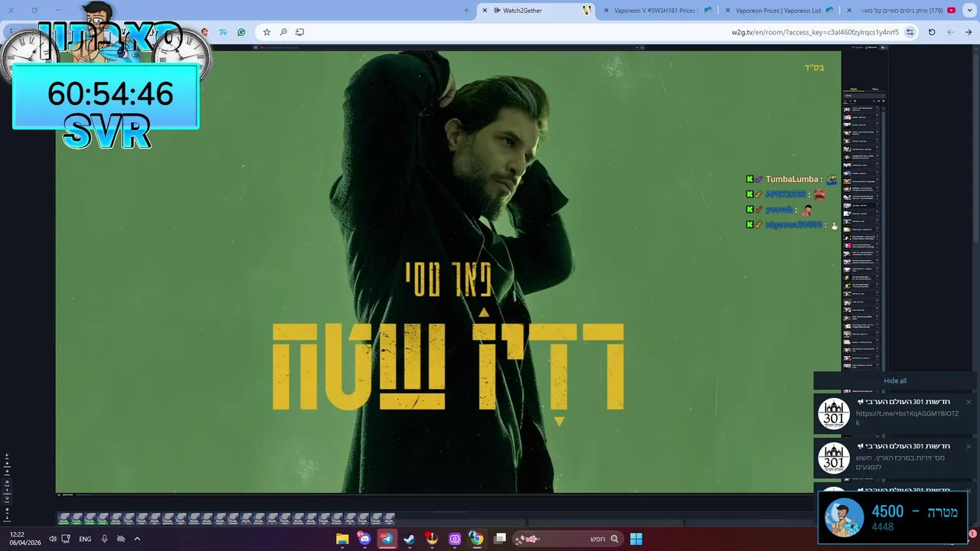Close the Watch2Gether tab

485,10
